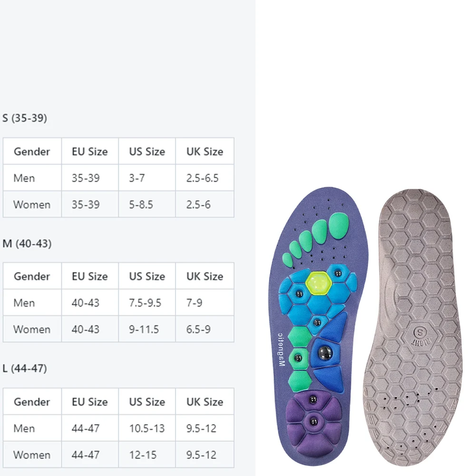476x476 pixels.
Task: Click the US Size header in the L table
Action: [x=147, y=402]
